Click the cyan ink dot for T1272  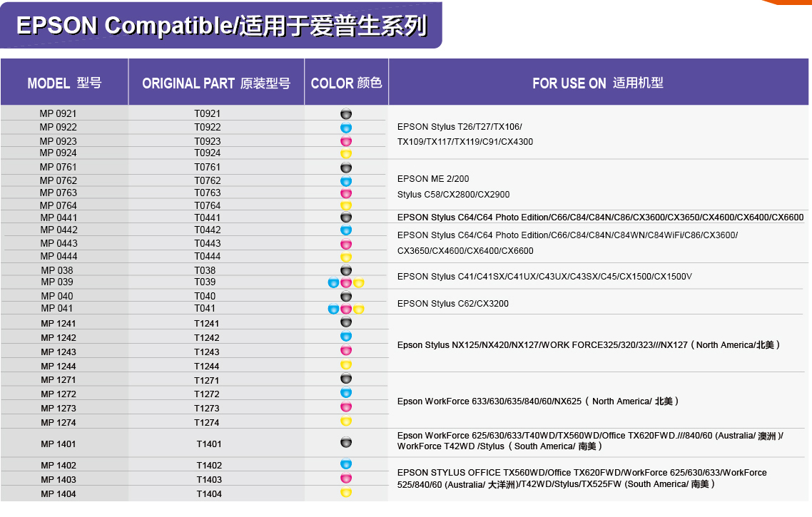pyautogui.click(x=346, y=393)
